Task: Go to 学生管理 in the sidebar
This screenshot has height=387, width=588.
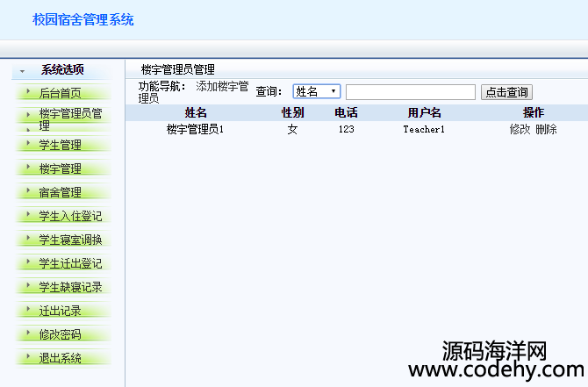Action: (x=60, y=145)
